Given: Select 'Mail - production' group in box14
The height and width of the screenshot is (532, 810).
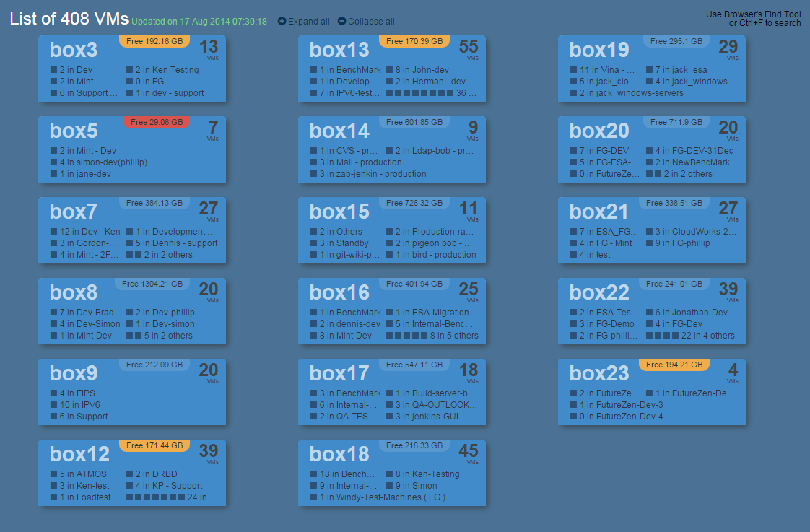Looking at the screenshot, I should (x=360, y=162).
